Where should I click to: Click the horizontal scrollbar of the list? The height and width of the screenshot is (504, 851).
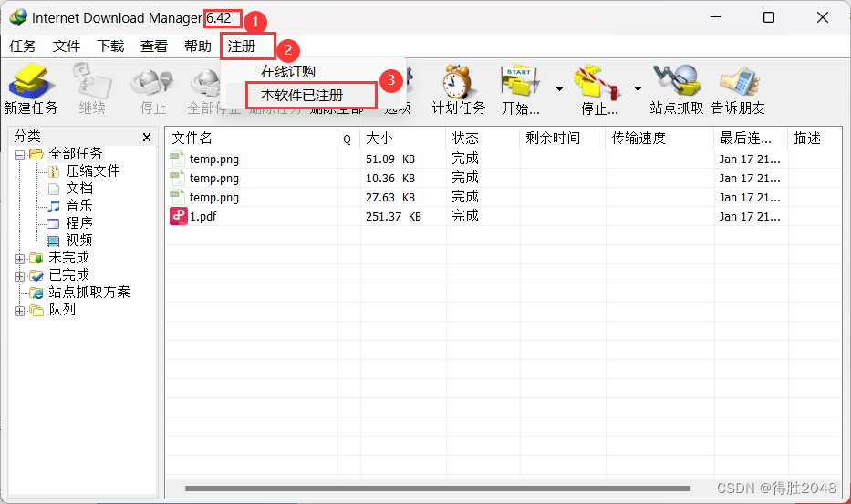click(438, 489)
